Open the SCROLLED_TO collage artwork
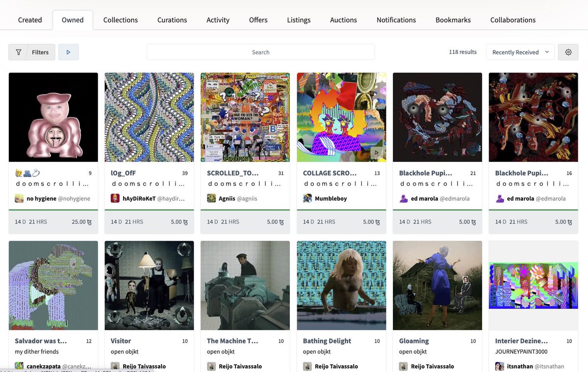The image size is (588, 372). [245, 117]
